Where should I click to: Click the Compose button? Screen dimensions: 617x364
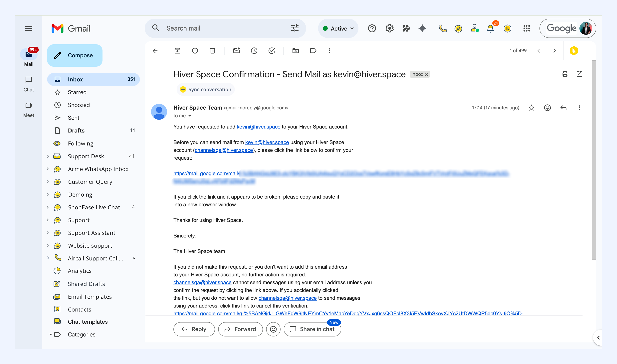75,55
